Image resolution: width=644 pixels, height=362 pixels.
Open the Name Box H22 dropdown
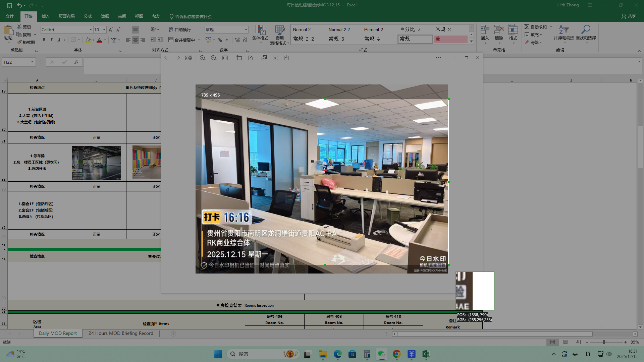32,62
